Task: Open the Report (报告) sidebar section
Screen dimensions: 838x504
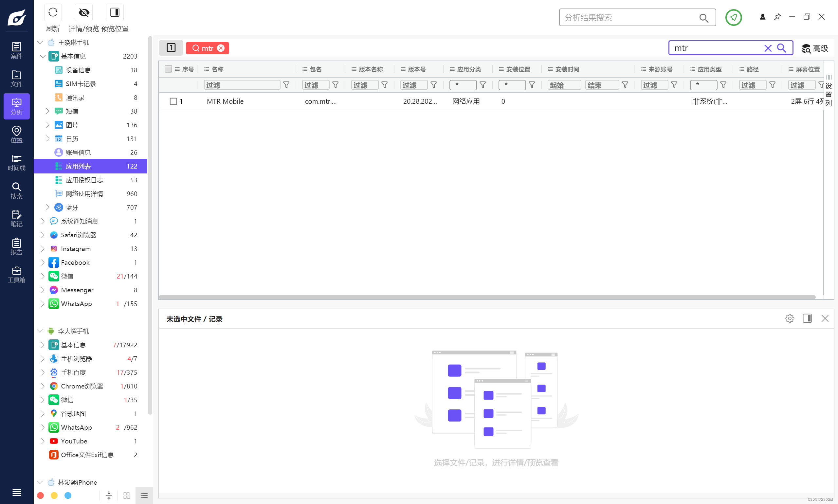Action: (x=16, y=246)
